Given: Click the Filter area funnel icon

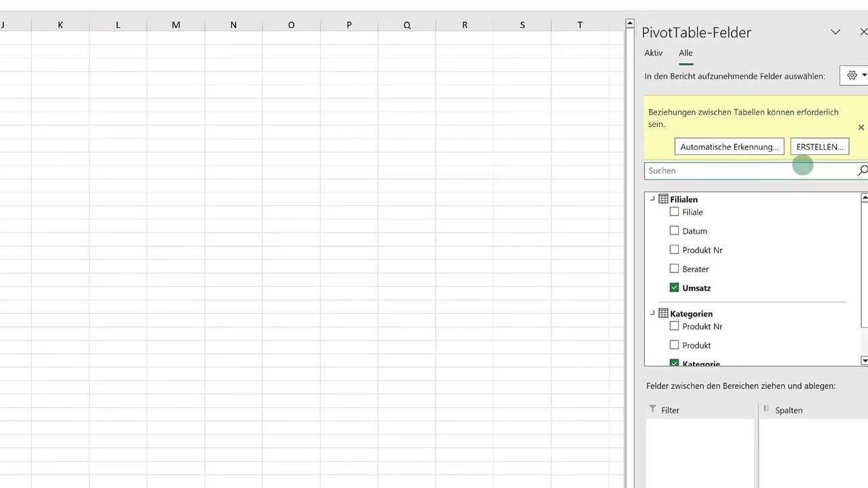Looking at the screenshot, I should pos(652,409).
